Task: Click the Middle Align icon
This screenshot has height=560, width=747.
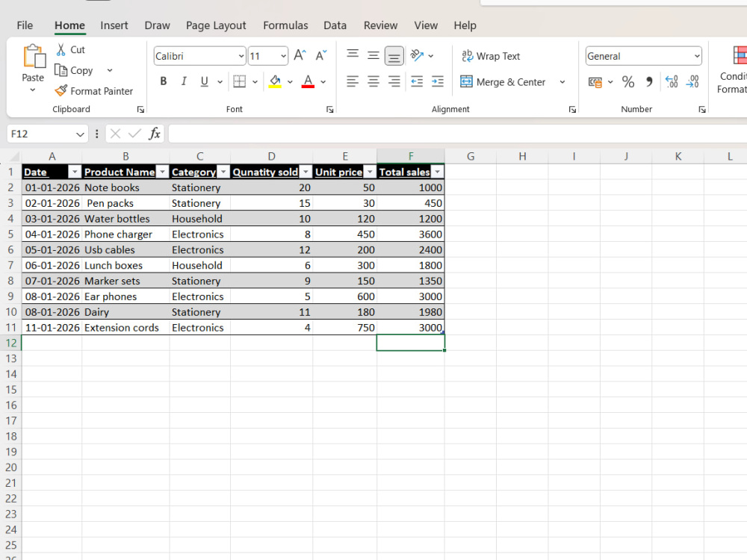Action: (373, 56)
